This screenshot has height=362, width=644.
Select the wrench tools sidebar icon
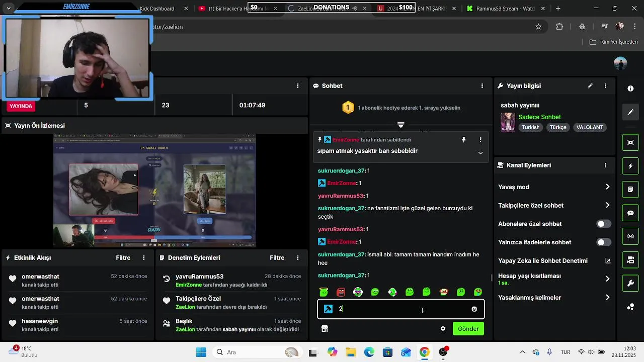pos(630,284)
